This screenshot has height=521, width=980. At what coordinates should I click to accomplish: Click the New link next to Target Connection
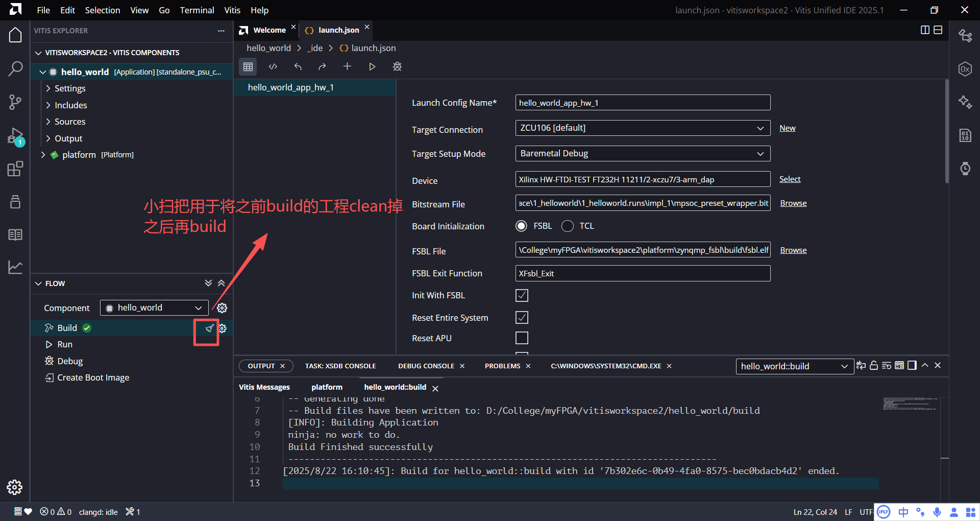click(x=788, y=128)
